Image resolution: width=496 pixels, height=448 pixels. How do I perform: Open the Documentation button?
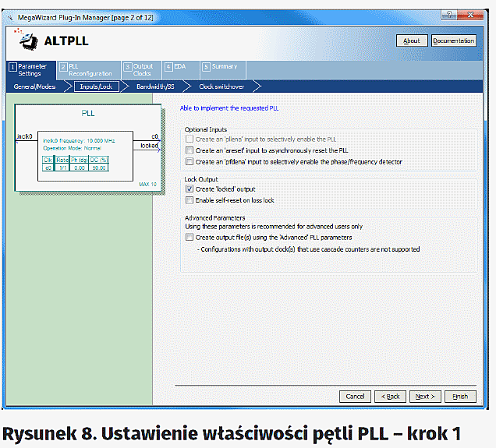coord(454,41)
